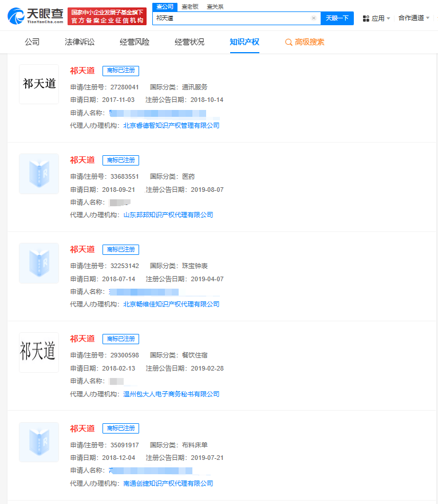Click 注册公告日期 2019-02-28 text

[x=185, y=369]
